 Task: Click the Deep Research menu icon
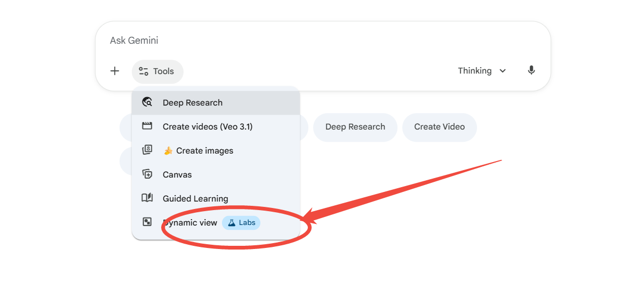click(147, 102)
